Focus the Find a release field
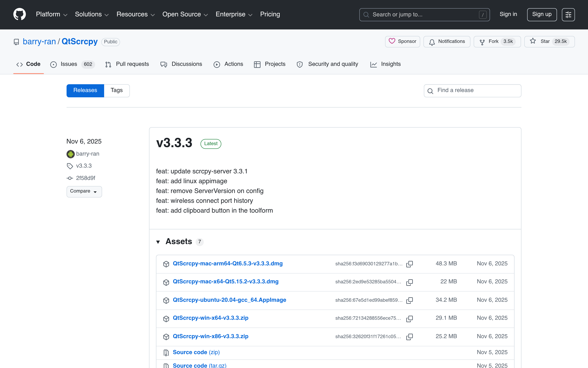Image resolution: width=588 pixels, height=368 pixels. click(x=472, y=91)
